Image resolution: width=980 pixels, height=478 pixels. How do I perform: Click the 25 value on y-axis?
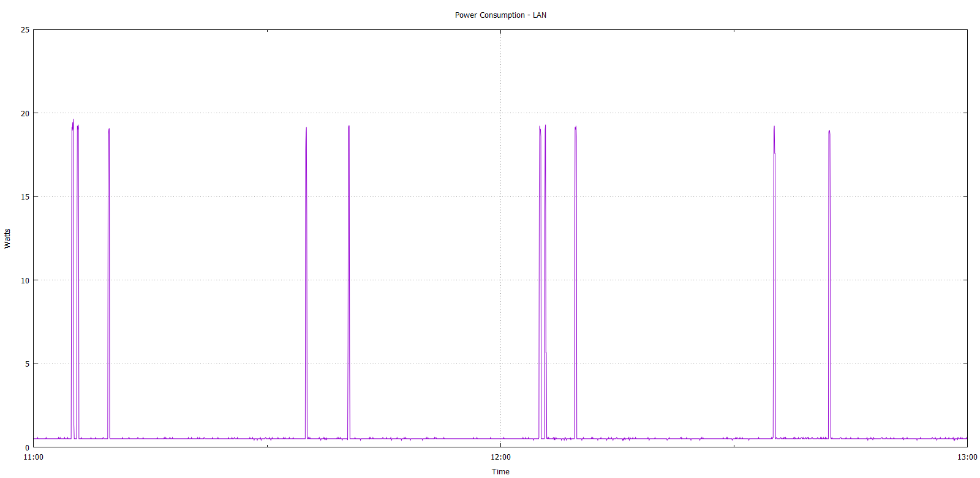(25, 30)
